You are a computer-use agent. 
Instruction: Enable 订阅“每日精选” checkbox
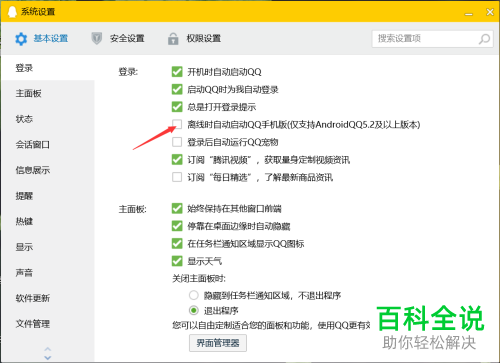coord(177,177)
